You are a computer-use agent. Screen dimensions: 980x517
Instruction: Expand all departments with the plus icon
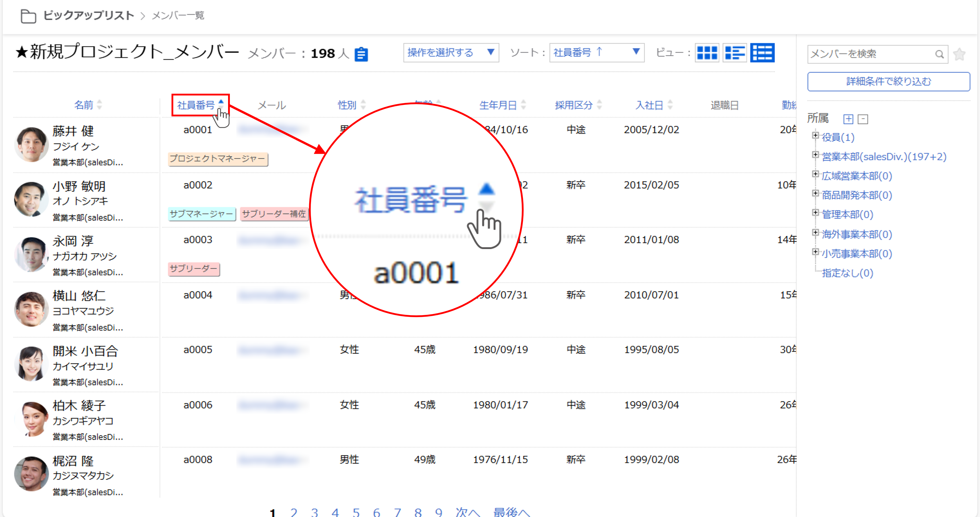[848, 119]
